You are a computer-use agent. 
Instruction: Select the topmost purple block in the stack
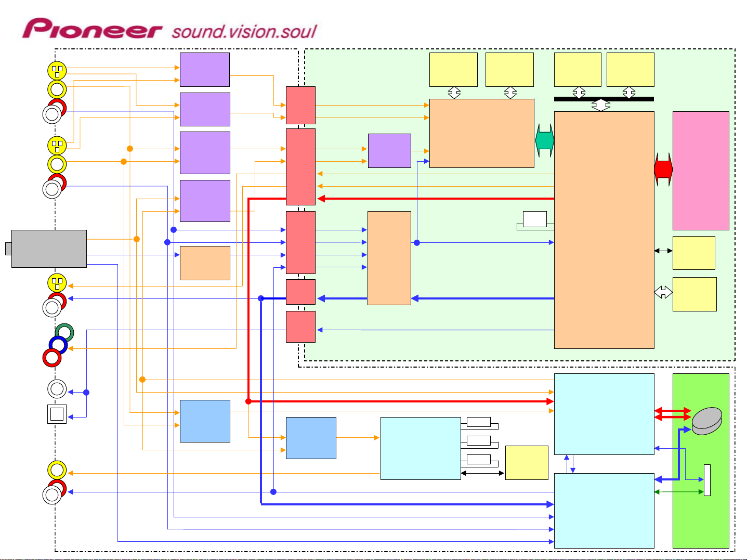click(x=205, y=70)
